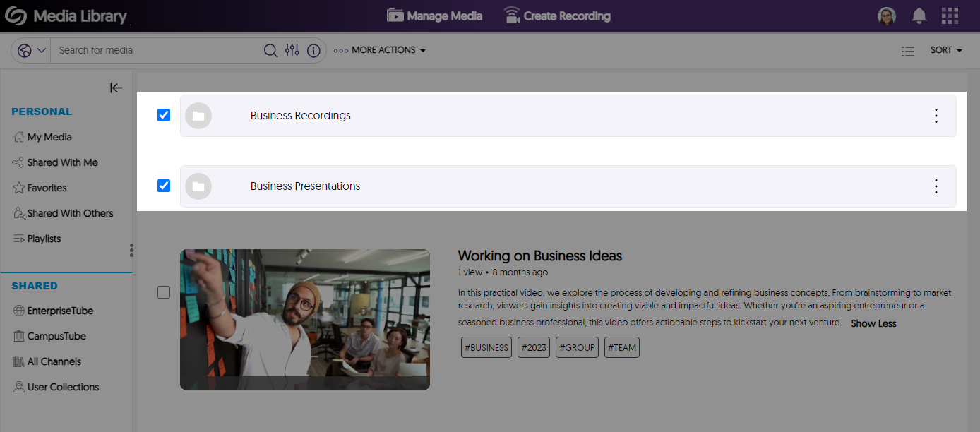980x432 pixels.
Task: Open Create Recording
Action: [x=557, y=16]
